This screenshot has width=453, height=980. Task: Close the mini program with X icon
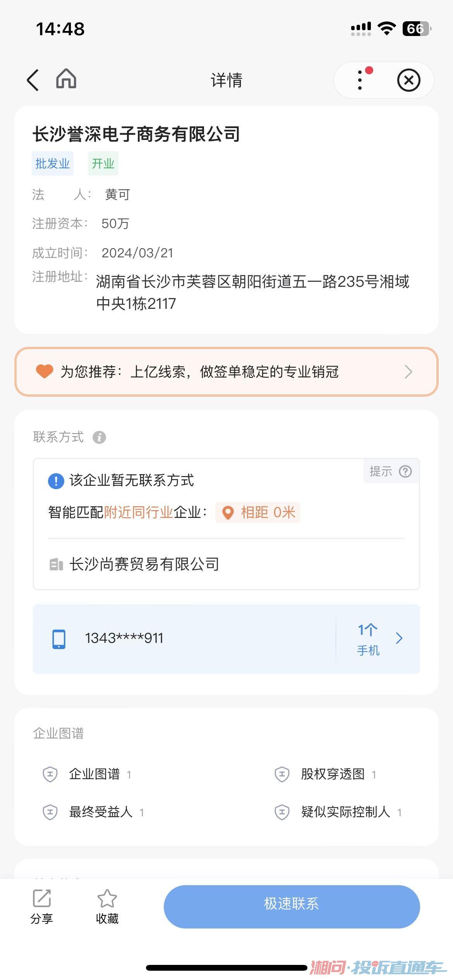408,81
